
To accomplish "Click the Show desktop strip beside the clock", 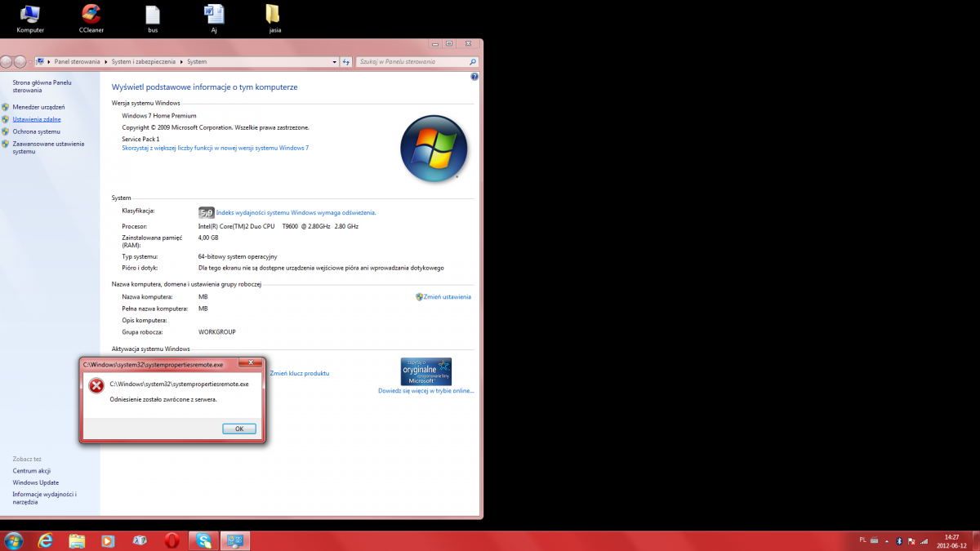I will coord(976,540).
